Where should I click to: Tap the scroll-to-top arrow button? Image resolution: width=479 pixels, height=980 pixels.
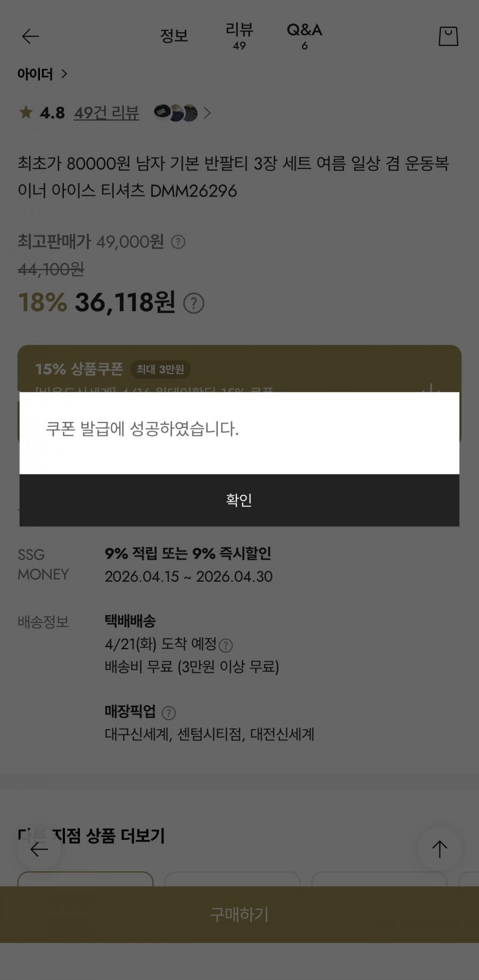(439, 849)
